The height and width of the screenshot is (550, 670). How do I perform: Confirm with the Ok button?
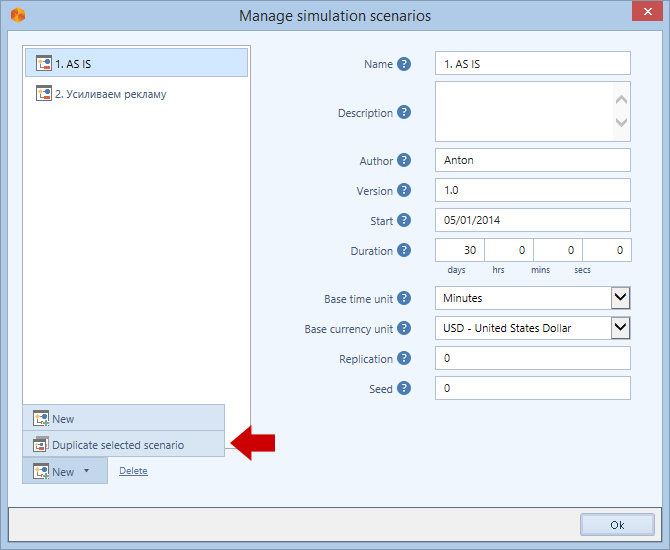click(617, 524)
